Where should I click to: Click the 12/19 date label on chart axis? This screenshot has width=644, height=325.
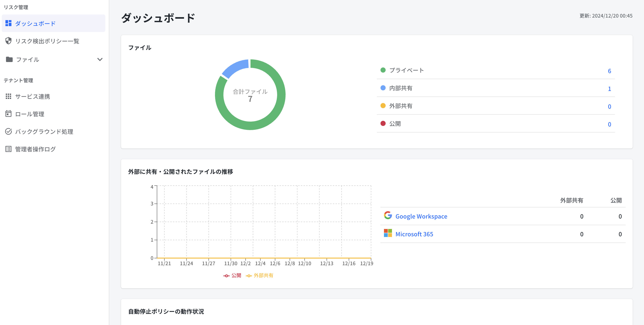tap(366, 263)
